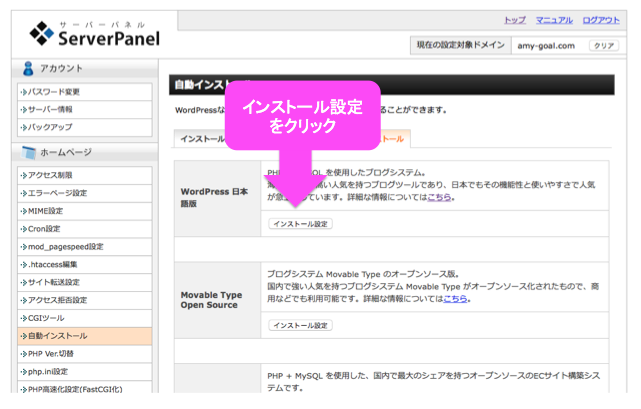Open PHP Ver. switch item
641x409 pixels.
(85, 354)
